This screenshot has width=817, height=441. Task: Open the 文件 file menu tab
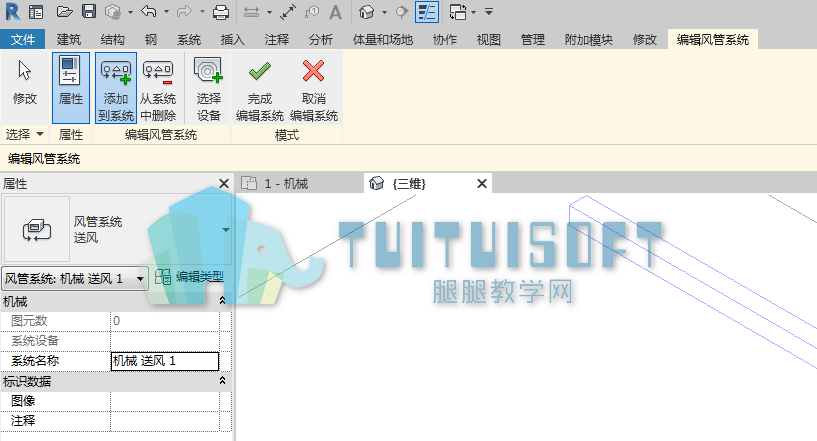point(23,40)
